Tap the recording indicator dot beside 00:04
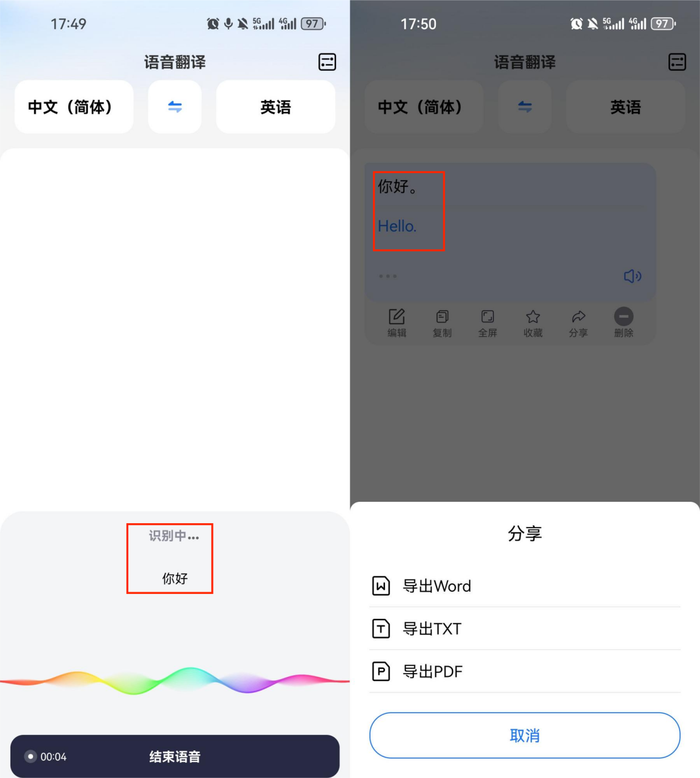Image resolution: width=700 pixels, height=778 pixels. pos(31,756)
